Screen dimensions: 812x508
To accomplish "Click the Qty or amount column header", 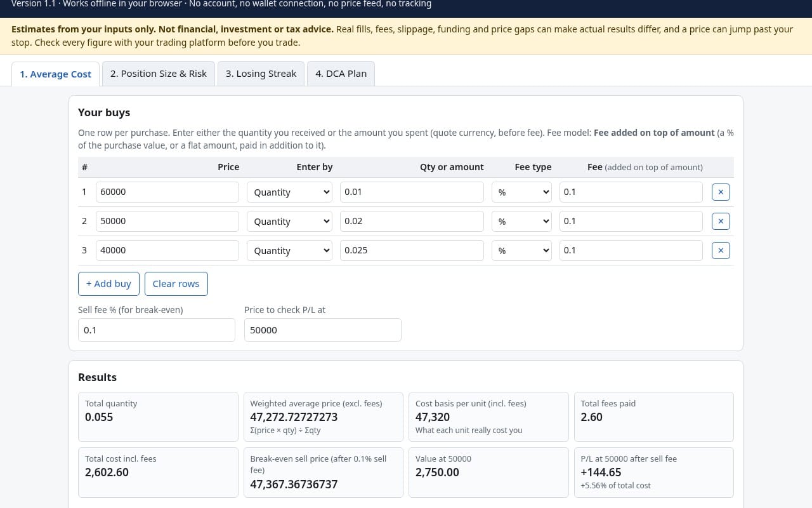I will [452, 167].
